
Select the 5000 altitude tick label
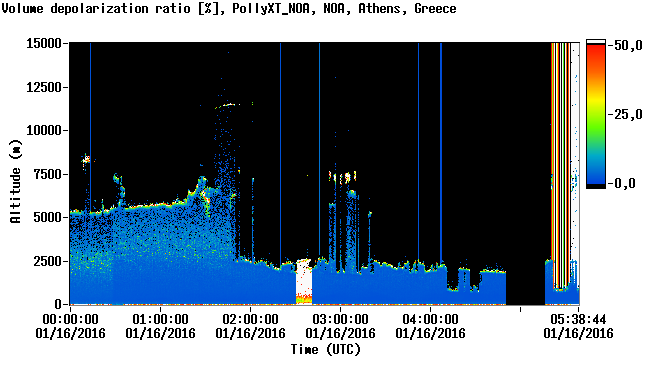tap(47, 218)
